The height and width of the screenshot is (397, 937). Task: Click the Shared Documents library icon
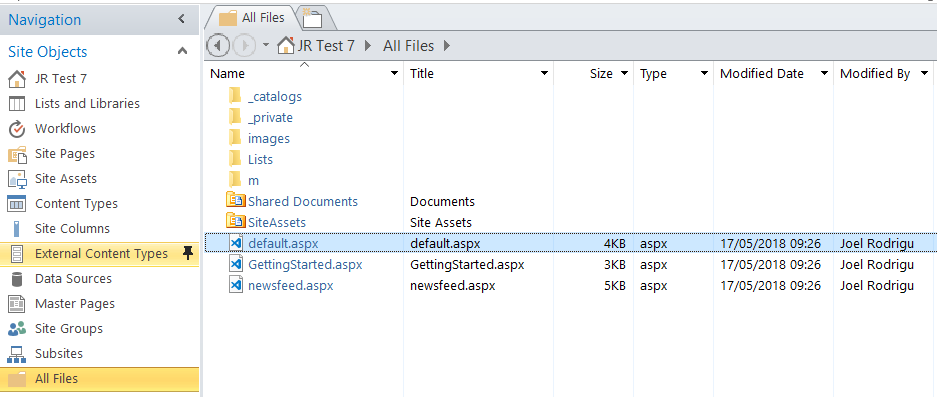click(235, 200)
